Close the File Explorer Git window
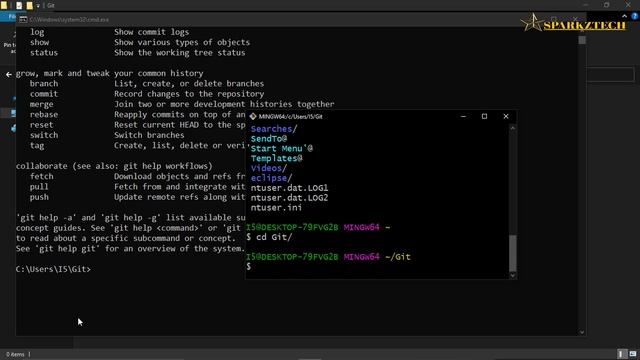Image resolution: width=640 pixels, height=360 pixels. 628,5
